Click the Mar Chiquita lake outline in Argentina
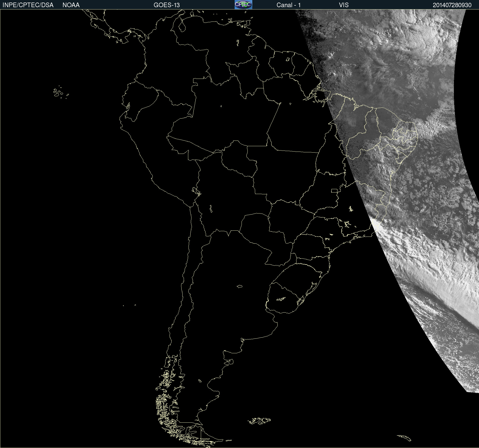Screen dimensions: 479x448 pyautogui.click(x=239, y=286)
